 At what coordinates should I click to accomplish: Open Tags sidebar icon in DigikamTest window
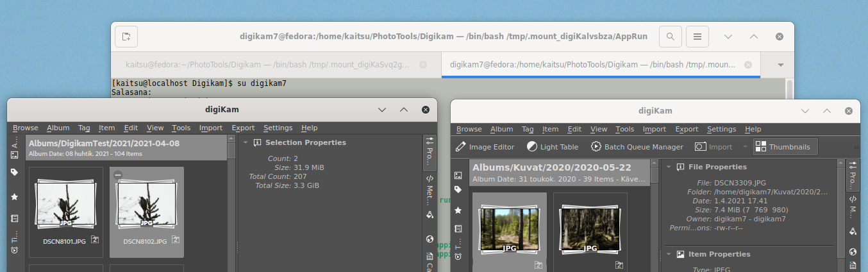click(x=14, y=173)
